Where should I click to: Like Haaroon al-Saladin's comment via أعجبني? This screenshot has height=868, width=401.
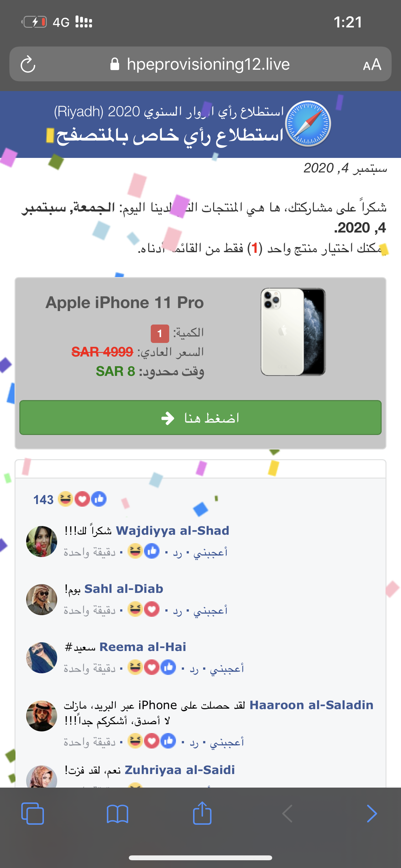pos(227,741)
